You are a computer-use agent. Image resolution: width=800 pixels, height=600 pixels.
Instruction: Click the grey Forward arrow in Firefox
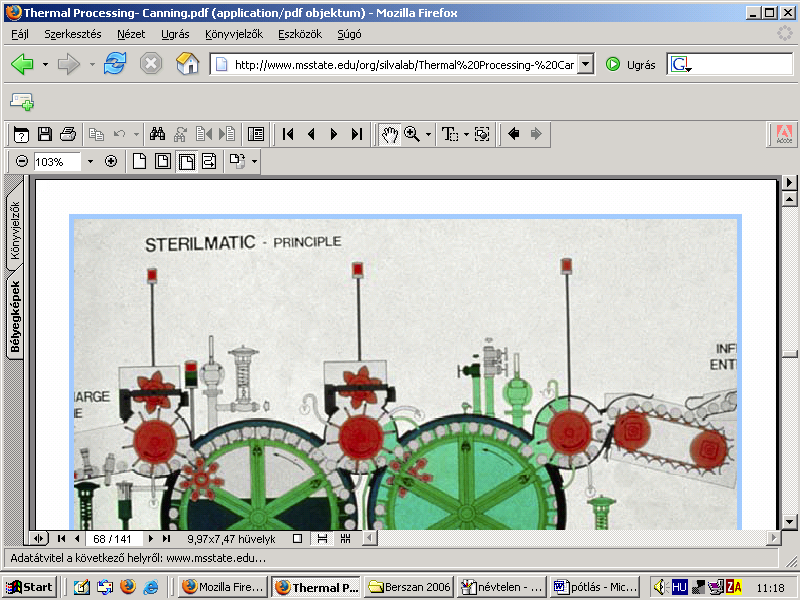tap(68, 64)
